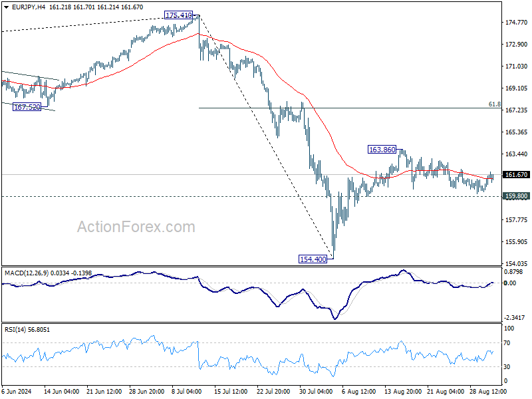Click the 28 Jun 20:00 time label
532x399 pixels.
pos(146,392)
